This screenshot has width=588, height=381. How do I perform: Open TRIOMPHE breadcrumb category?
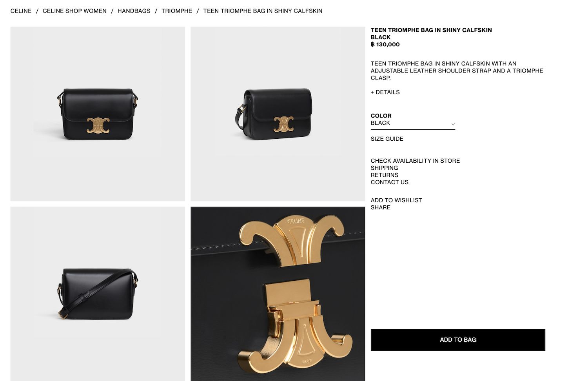tap(177, 11)
